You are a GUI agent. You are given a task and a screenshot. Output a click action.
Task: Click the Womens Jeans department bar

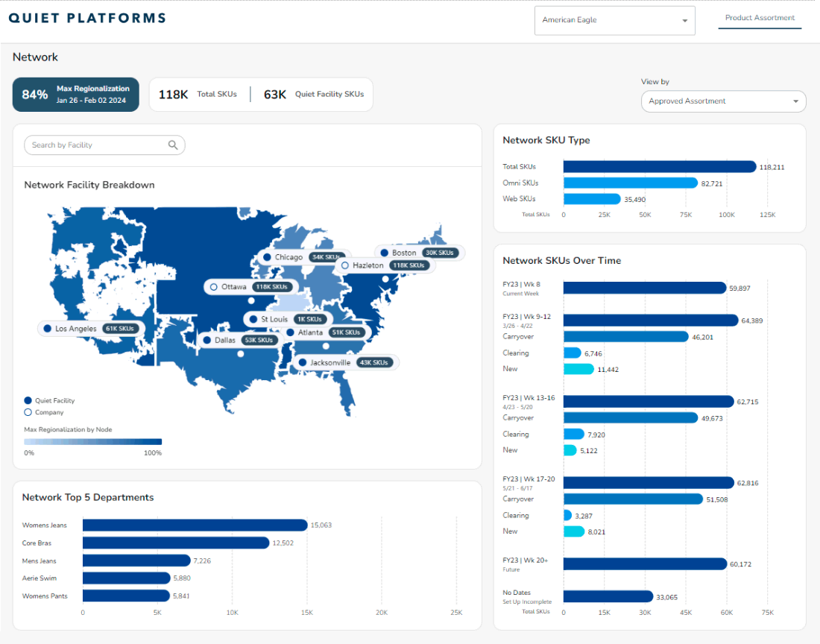pyautogui.click(x=195, y=525)
